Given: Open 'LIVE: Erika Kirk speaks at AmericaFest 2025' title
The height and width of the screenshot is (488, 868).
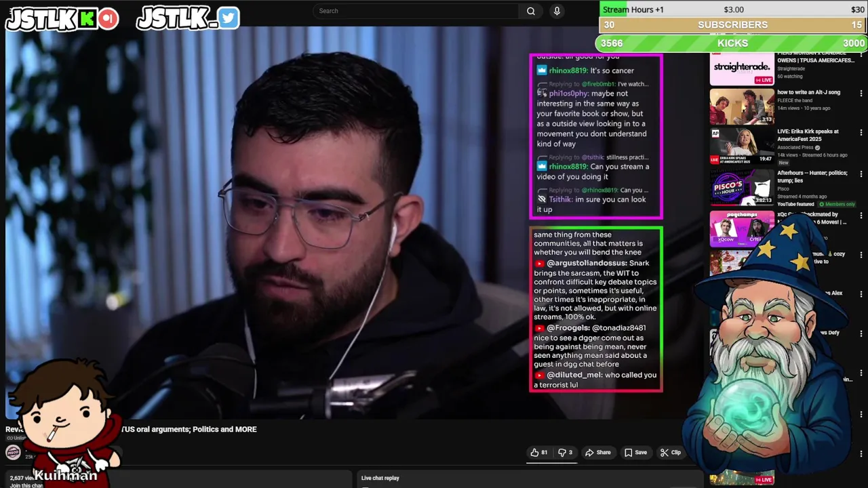Looking at the screenshot, I should [x=808, y=135].
